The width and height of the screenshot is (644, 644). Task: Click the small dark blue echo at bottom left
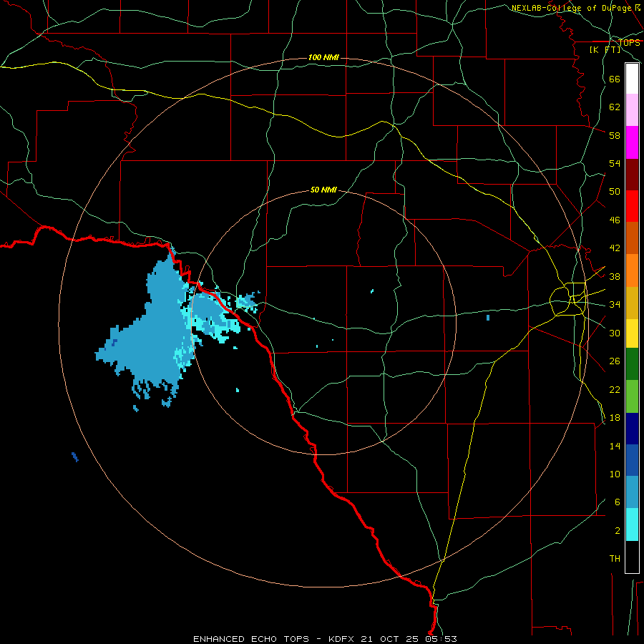tap(74, 457)
